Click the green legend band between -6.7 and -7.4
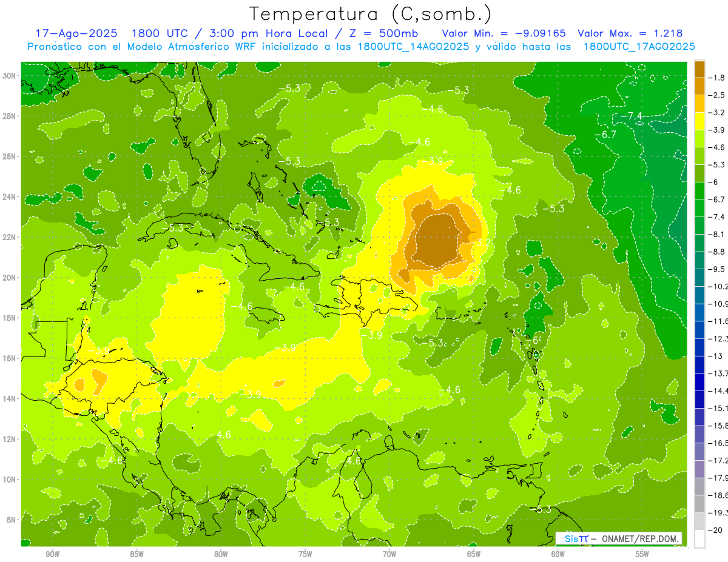 (x=699, y=208)
